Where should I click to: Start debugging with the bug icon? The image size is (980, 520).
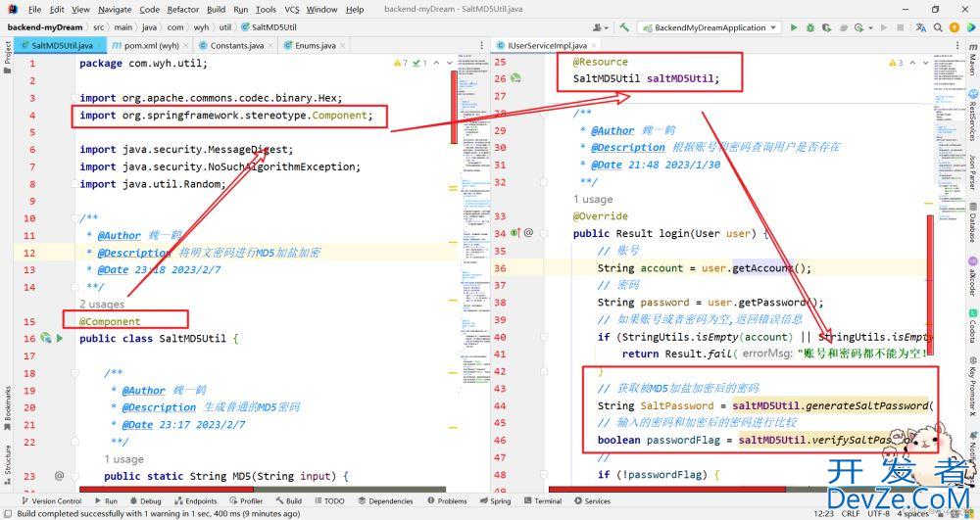click(x=810, y=27)
